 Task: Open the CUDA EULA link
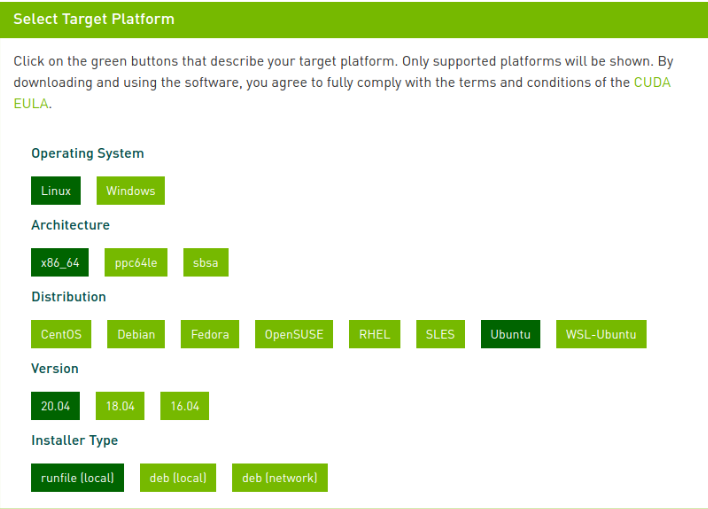(x=652, y=83)
